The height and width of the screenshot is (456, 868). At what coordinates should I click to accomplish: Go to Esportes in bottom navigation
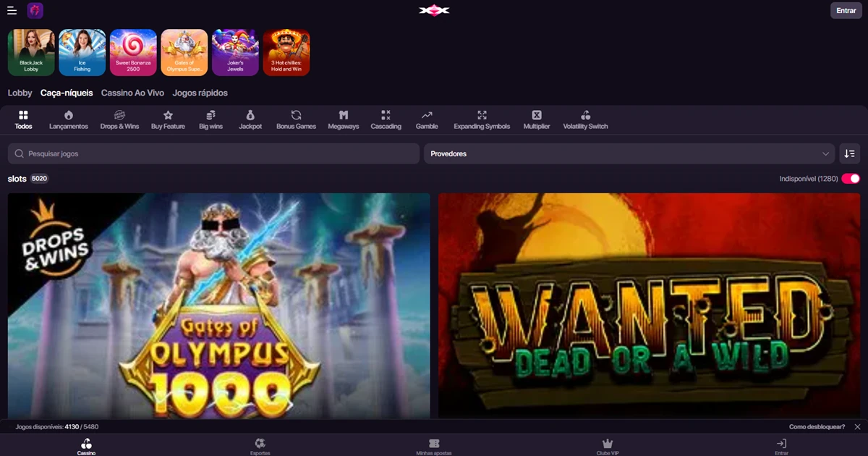260,446
